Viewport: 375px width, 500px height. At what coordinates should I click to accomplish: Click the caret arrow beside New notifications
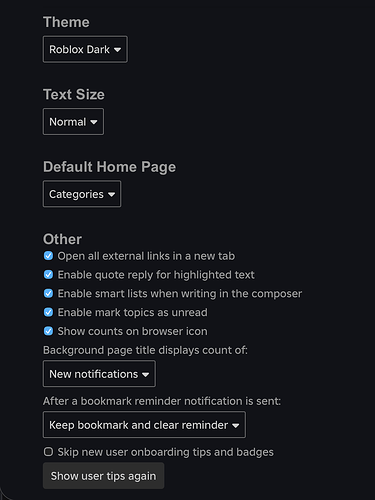pyautogui.click(x=145, y=375)
